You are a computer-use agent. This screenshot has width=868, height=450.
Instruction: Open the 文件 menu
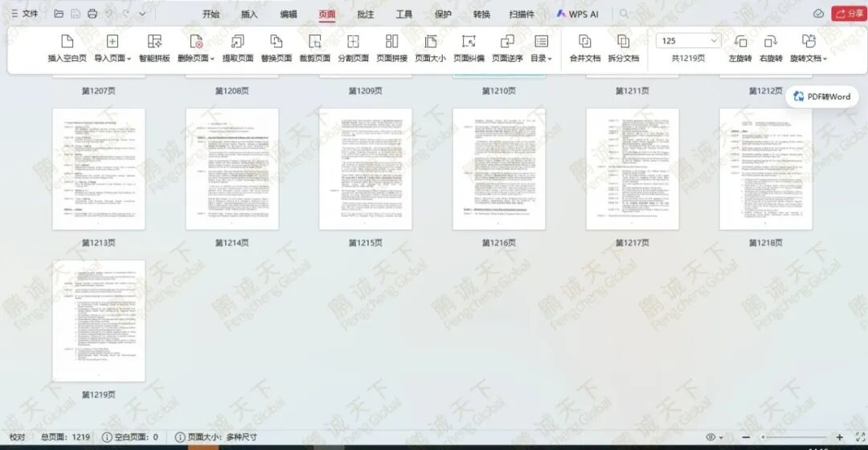coord(25,14)
